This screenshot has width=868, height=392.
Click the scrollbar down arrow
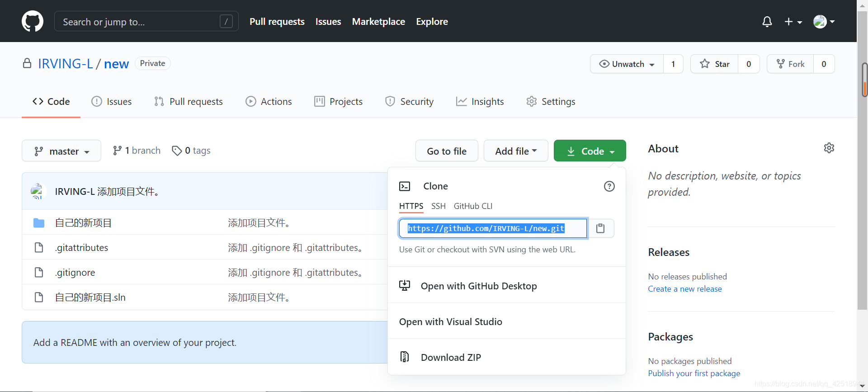[x=863, y=387]
